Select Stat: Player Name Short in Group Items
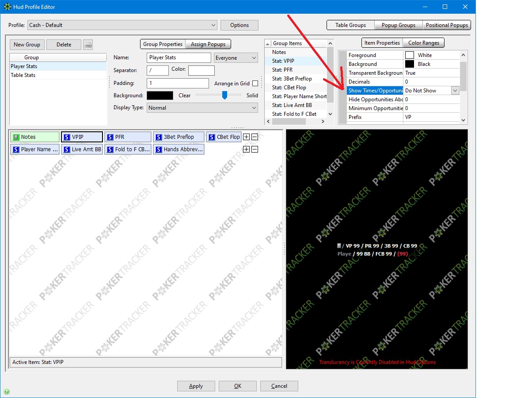The height and width of the screenshot is (398, 532). pyautogui.click(x=296, y=96)
